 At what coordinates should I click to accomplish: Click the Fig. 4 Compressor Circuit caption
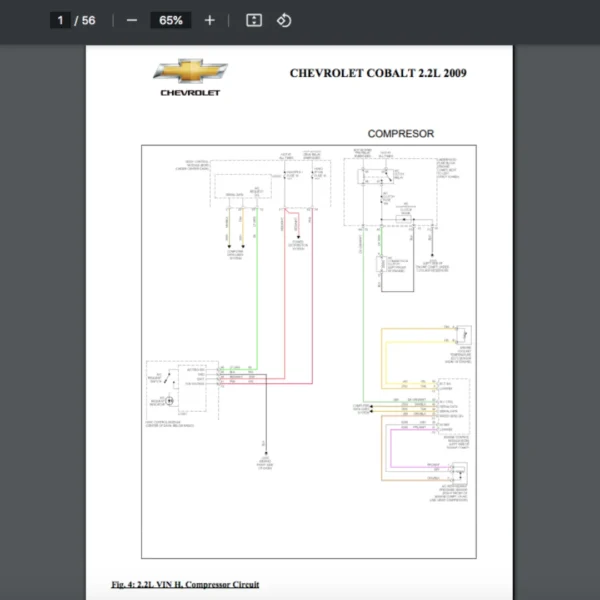tap(185, 584)
